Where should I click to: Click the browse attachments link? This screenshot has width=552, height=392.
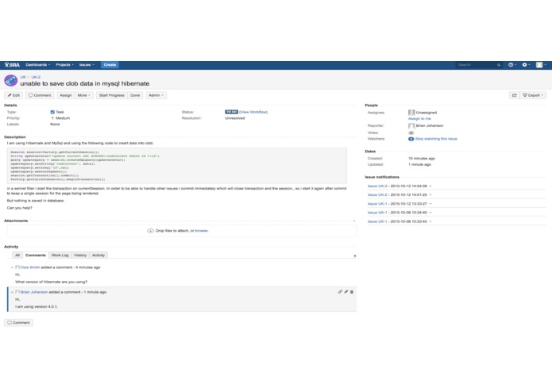pyautogui.click(x=202, y=231)
